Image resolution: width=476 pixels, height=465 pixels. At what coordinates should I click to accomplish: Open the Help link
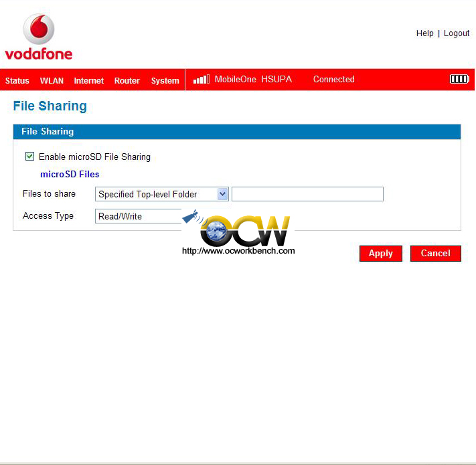click(x=424, y=33)
